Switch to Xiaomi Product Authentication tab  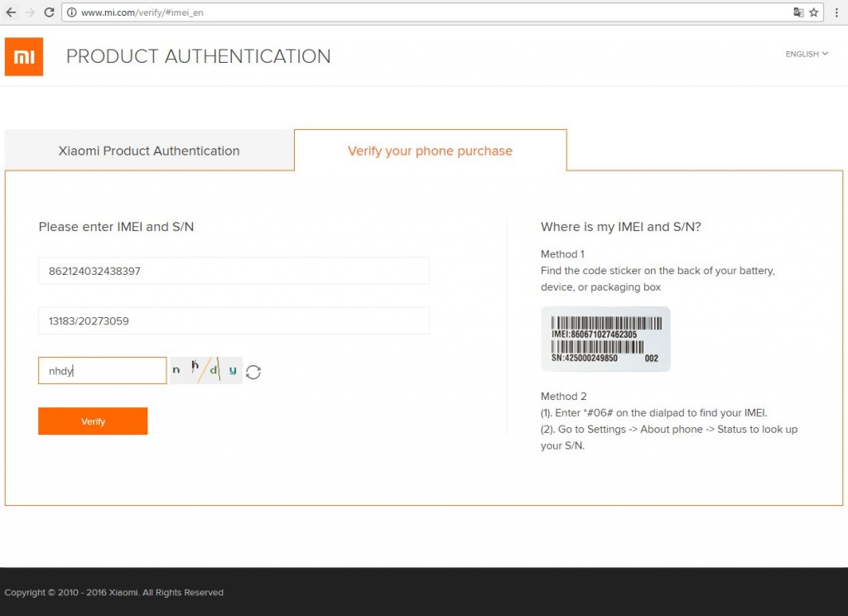coord(149,151)
